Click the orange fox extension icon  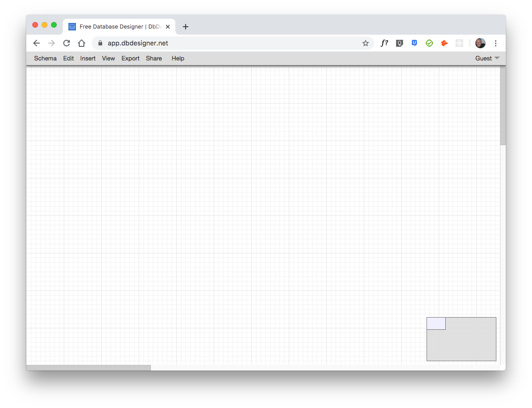tap(444, 43)
